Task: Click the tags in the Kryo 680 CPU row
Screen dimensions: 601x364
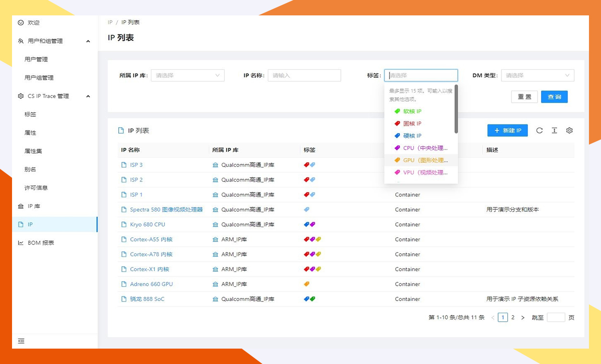Action: [x=310, y=224]
